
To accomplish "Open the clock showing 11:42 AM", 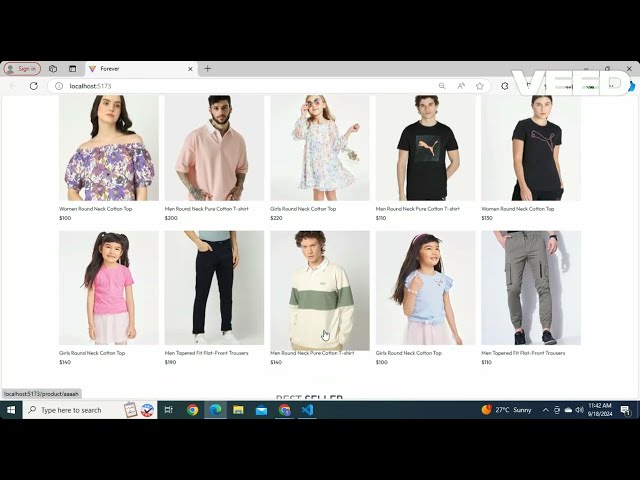I will pos(600,409).
